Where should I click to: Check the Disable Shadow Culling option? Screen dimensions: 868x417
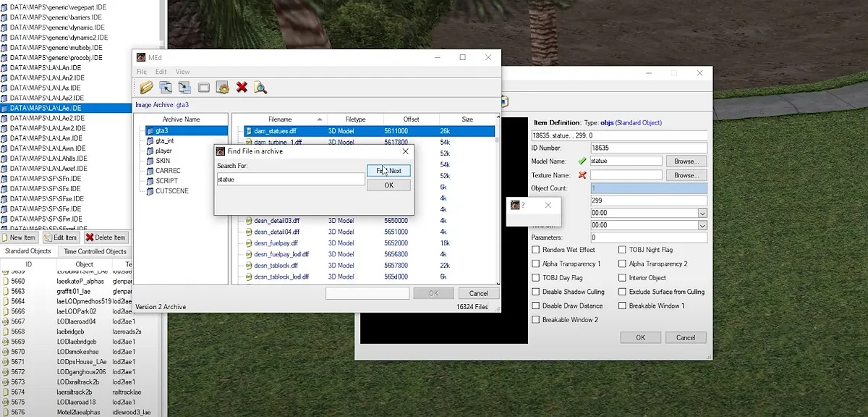coord(536,292)
